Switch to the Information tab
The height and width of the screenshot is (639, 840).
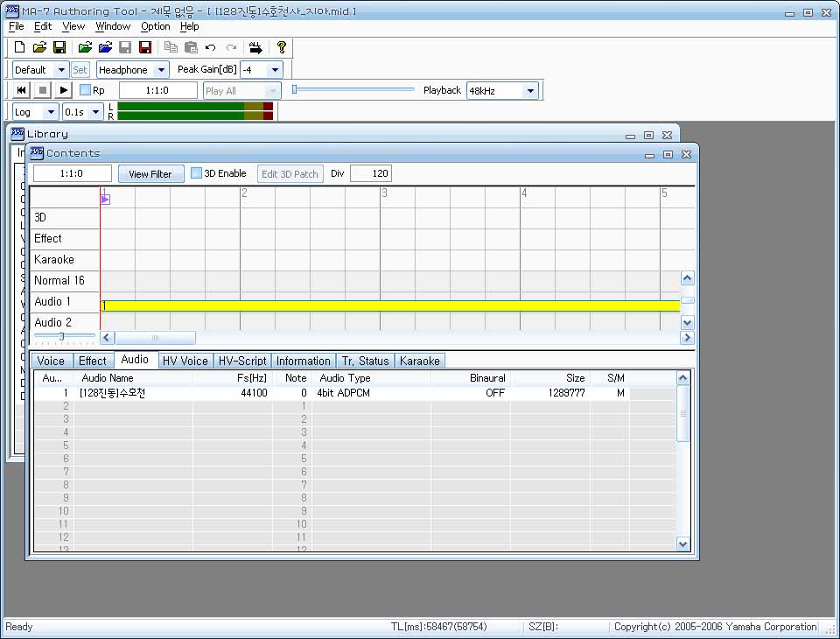[x=304, y=361]
